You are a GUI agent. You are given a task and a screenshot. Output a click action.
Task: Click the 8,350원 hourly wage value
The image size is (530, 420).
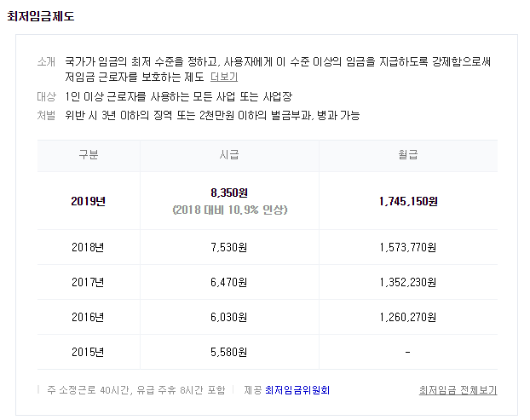[229, 193]
